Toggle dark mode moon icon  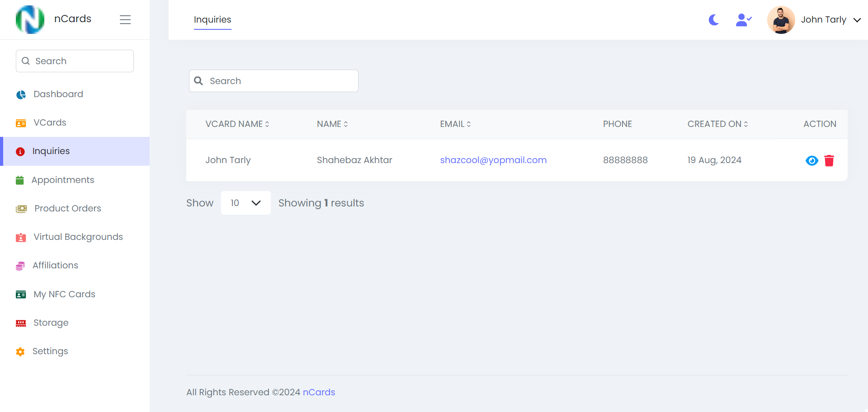point(713,20)
